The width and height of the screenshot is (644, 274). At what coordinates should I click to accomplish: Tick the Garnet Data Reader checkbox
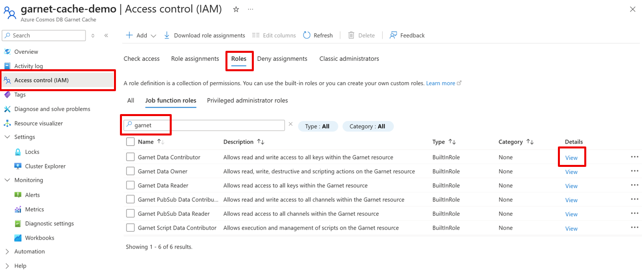click(130, 185)
